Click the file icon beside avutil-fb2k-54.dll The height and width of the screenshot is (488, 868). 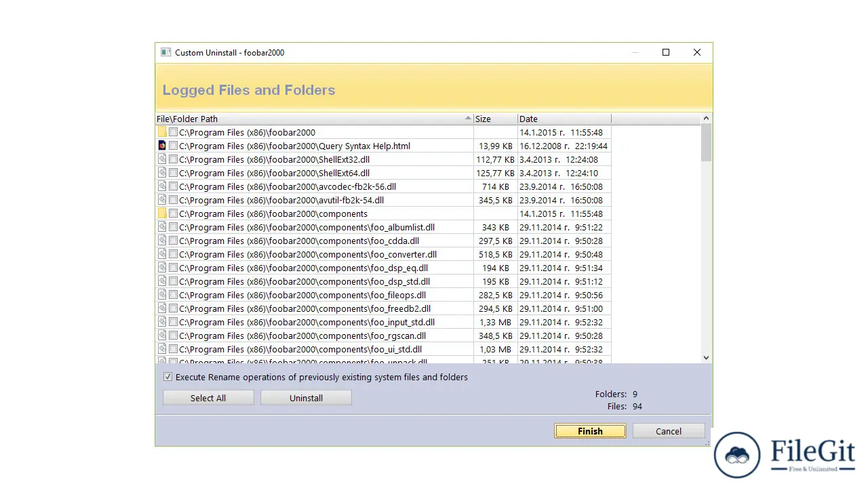pos(162,200)
